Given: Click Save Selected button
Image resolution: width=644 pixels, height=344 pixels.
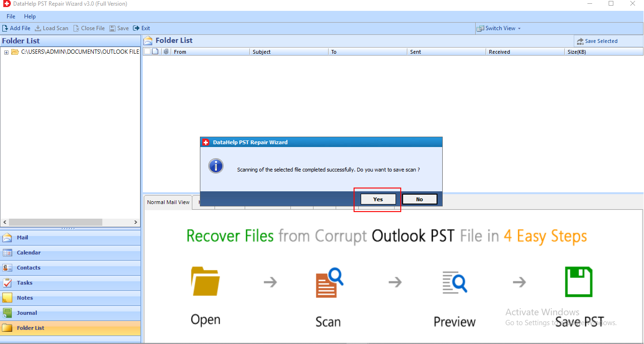Looking at the screenshot, I should (597, 41).
